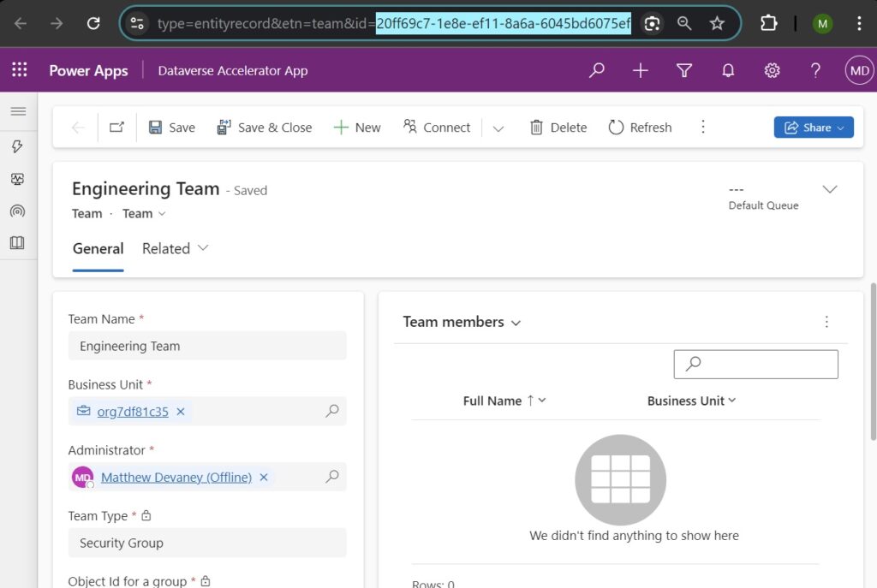This screenshot has width=877, height=588.
Task: Click the plus quick create icon in header
Action: (x=641, y=70)
